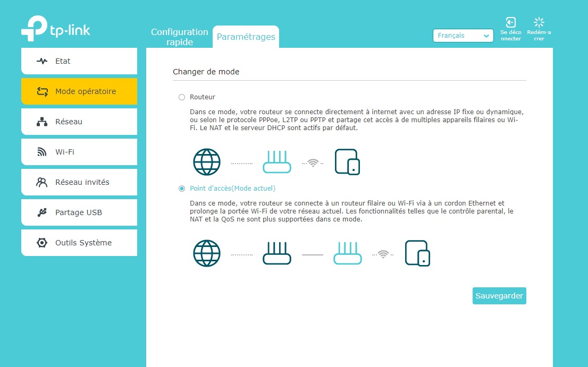This screenshot has width=588, height=367.
Task: Open the Français language dropdown
Action: [x=463, y=36]
